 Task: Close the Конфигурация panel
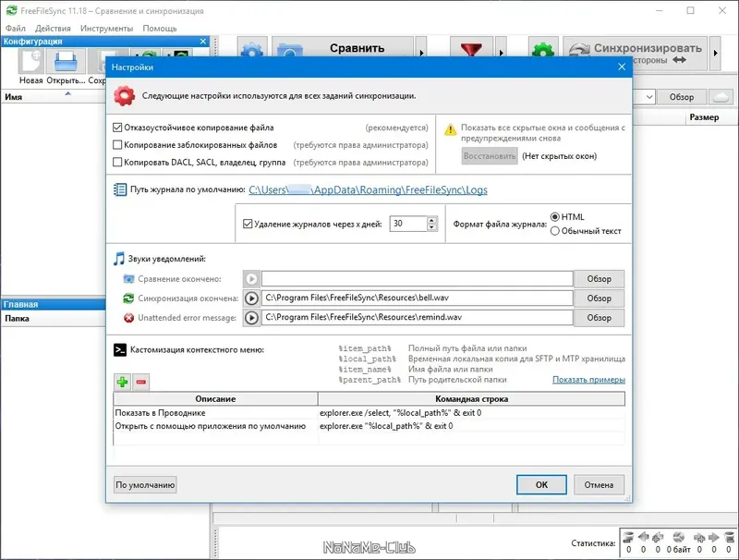[x=203, y=42]
